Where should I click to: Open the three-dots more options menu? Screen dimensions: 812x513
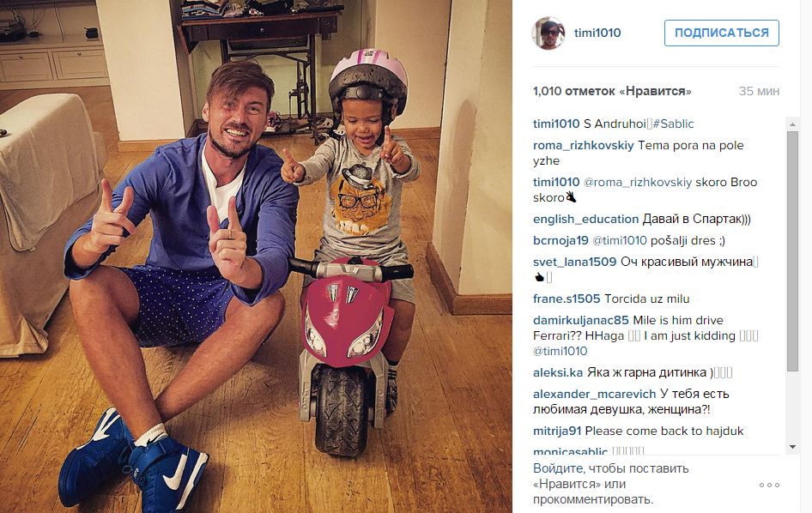769,485
